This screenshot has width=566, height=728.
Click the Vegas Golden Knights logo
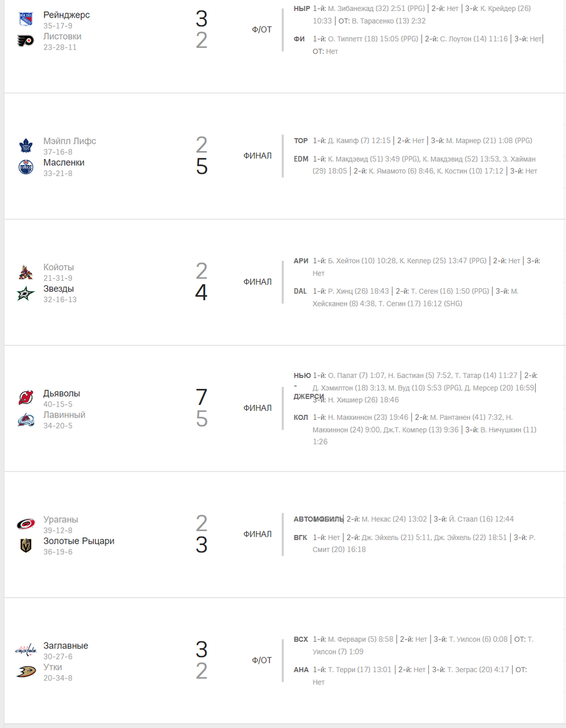[x=25, y=546]
